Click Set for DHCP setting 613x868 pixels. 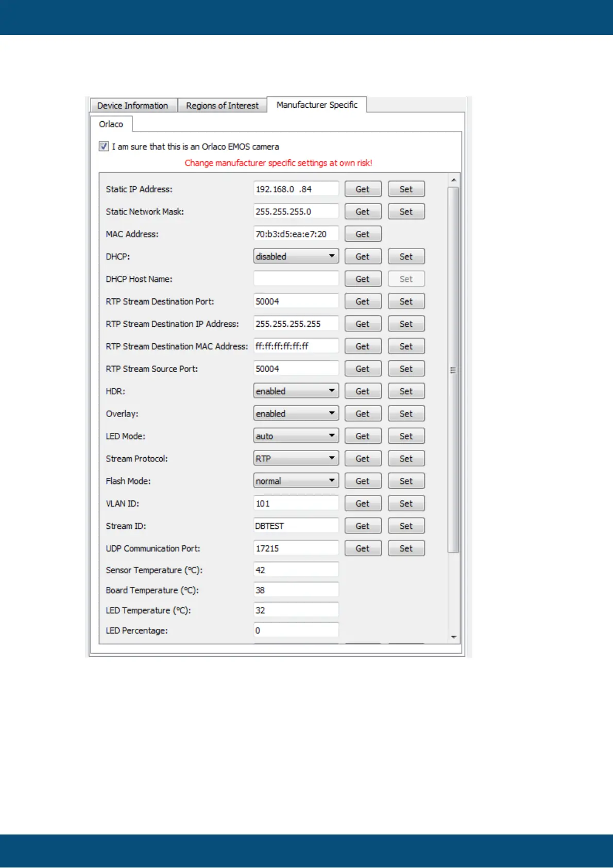[x=406, y=256]
